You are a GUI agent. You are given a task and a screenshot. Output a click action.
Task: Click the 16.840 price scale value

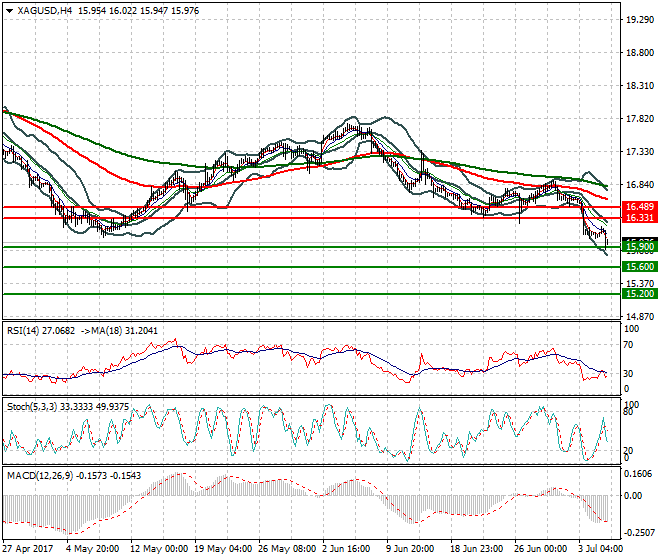(640, 184)
